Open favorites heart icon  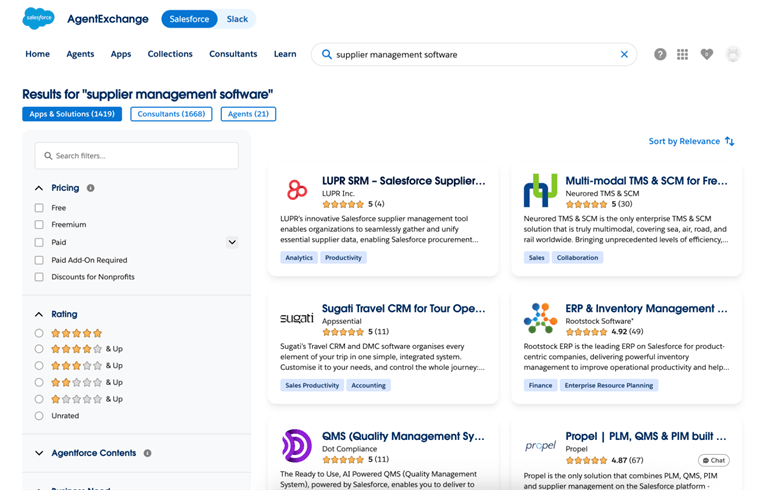point(706,54)
